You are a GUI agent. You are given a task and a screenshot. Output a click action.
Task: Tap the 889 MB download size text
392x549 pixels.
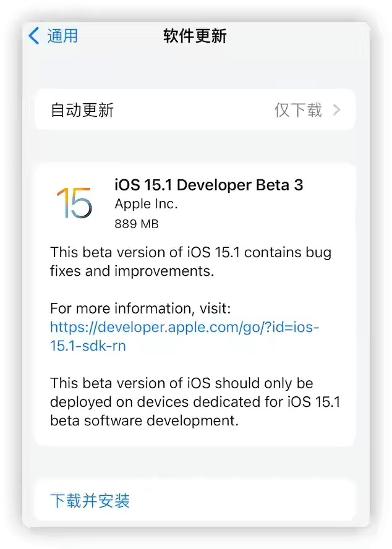click(136, 223)
